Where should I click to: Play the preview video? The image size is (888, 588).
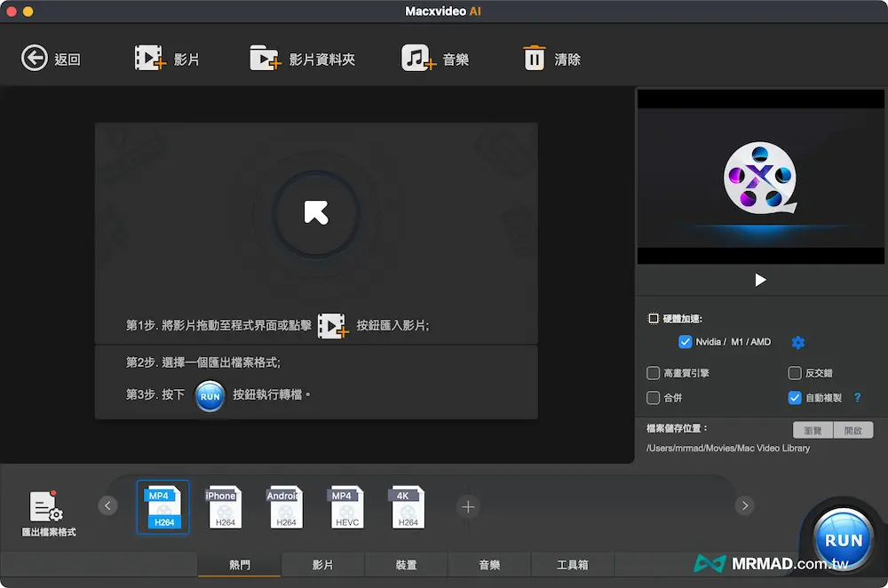[760, 280]
